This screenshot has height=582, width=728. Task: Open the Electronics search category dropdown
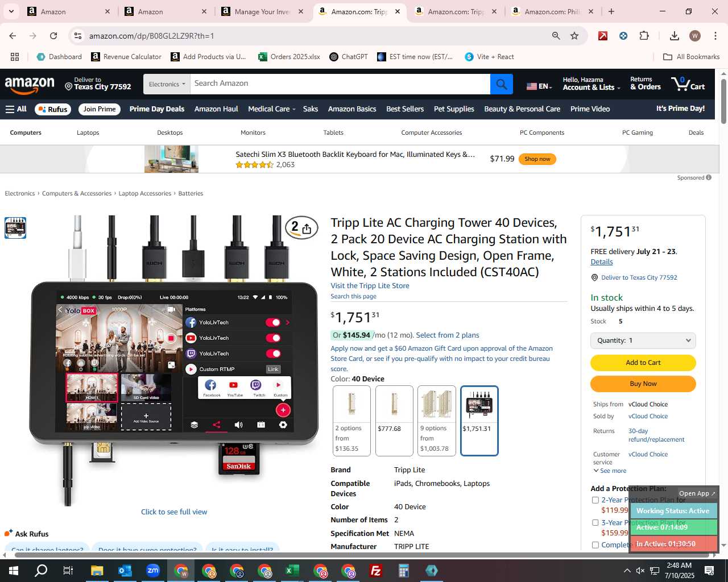pyautogui.click(x=167, y=84)
